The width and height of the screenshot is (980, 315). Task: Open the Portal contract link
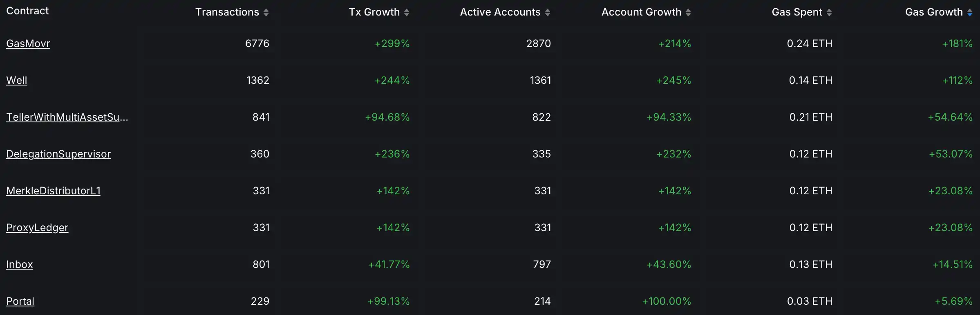(x=20, y=301)
